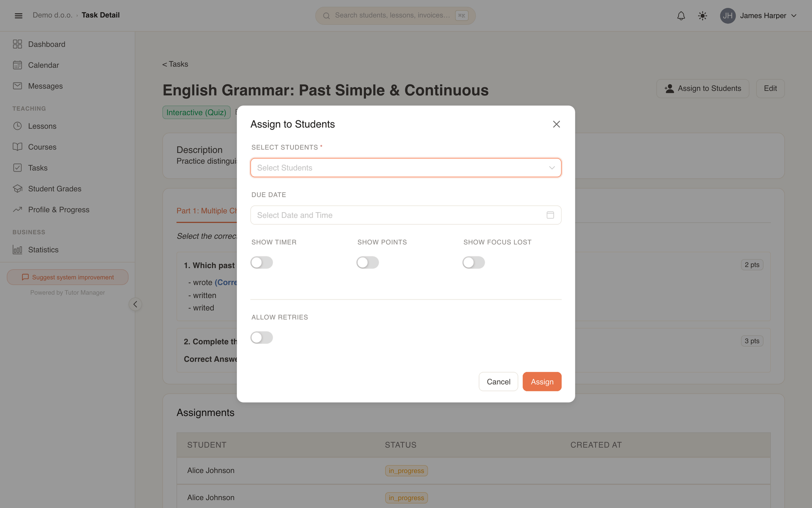This screenshot has height=508, width=812.
Task: Open the Select Date and Time field
Action: [406, 215]
